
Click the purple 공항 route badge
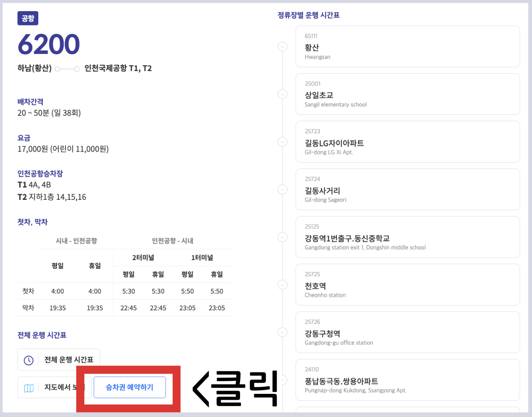click(x=27, y=18)
